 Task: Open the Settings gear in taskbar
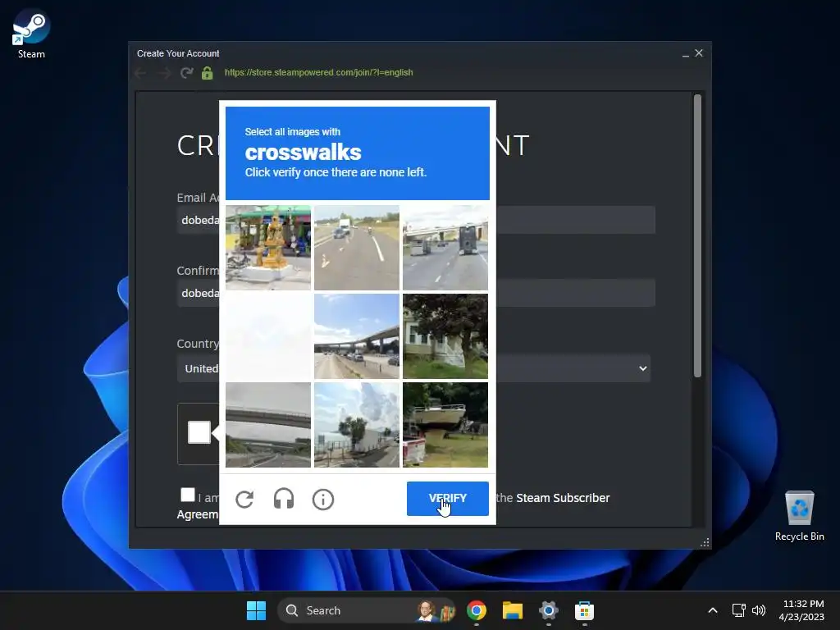click(x=548, y=610)
